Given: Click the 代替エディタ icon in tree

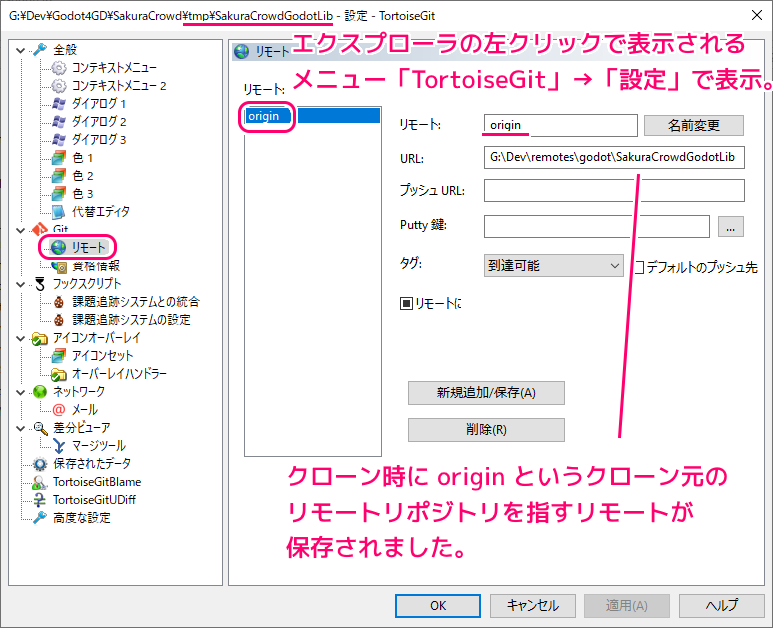Looking at the screenshot, I should [x=58, y=211].
